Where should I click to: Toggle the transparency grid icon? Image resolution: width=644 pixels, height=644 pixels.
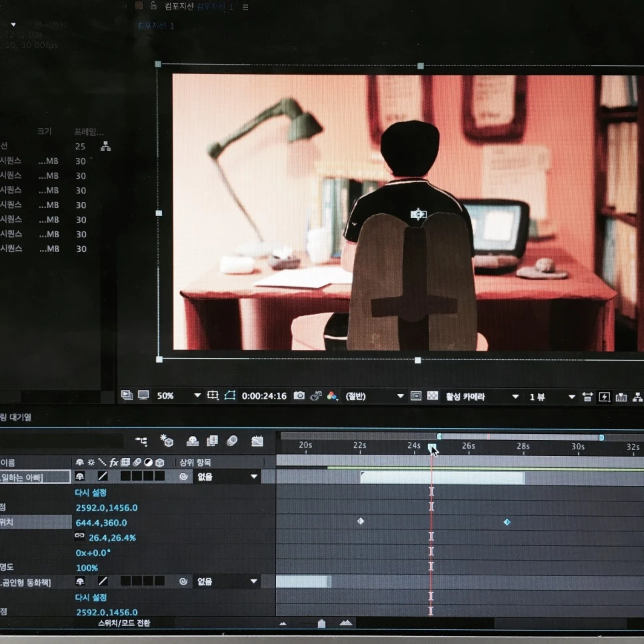(433, 396)
